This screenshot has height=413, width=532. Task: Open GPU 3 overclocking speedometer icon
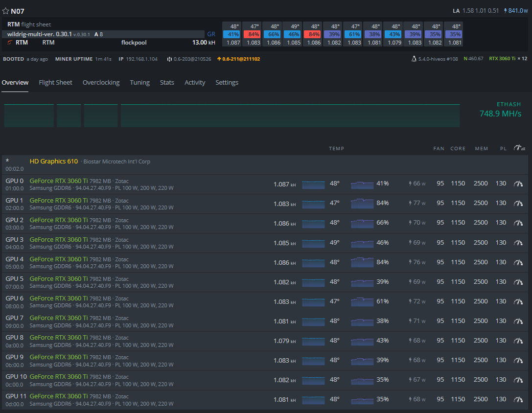pos(518,243)
